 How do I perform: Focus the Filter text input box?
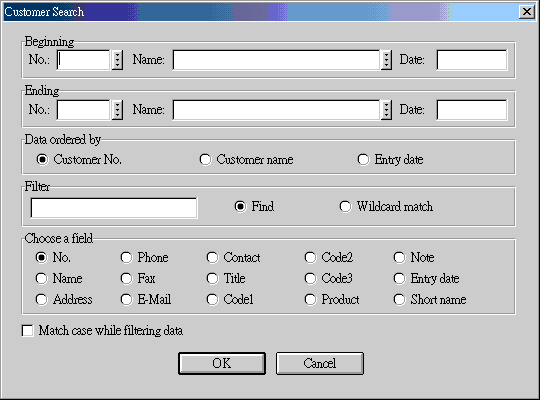tap(114, 208)
